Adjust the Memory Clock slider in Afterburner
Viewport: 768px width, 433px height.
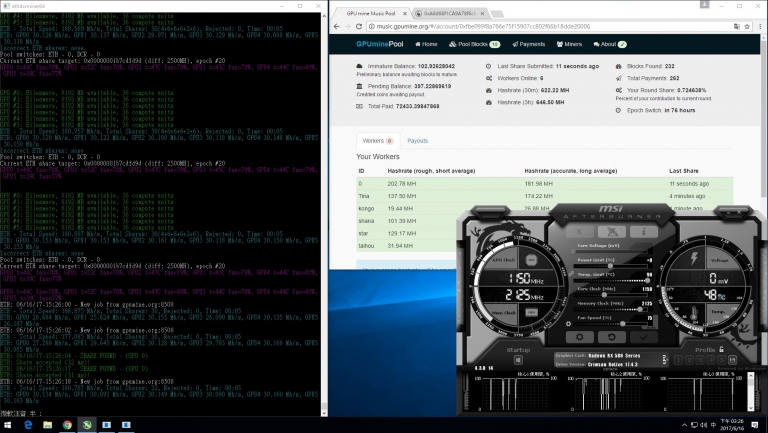coord(610,310)
